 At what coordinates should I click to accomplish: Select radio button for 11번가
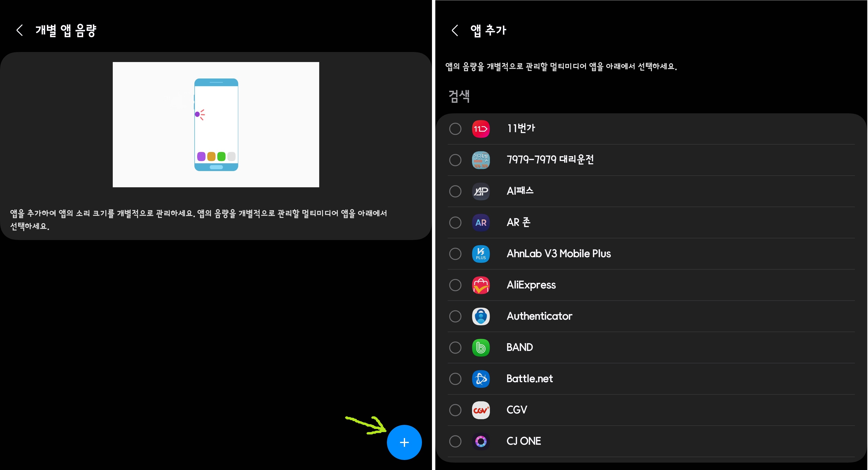[455, 129]
